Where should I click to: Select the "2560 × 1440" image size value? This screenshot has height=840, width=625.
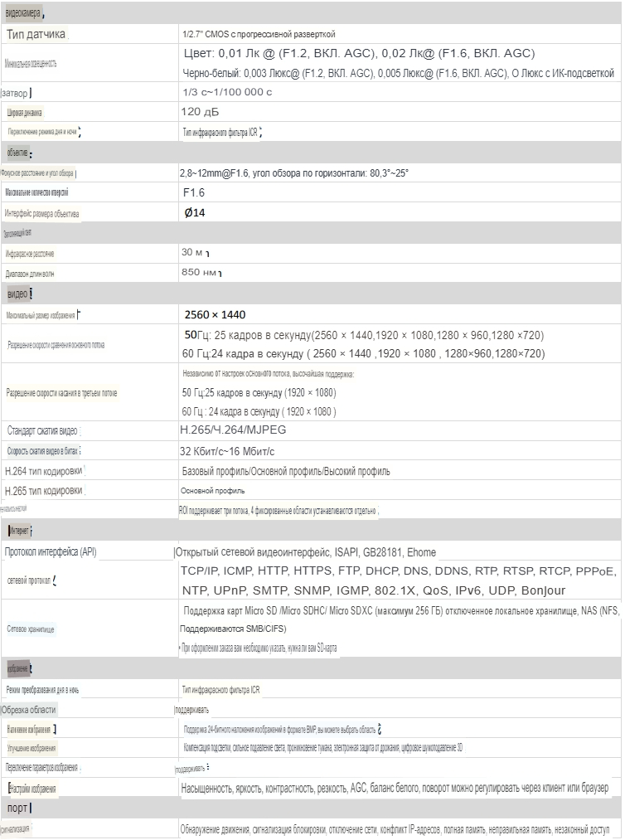[x=215, y=314]
